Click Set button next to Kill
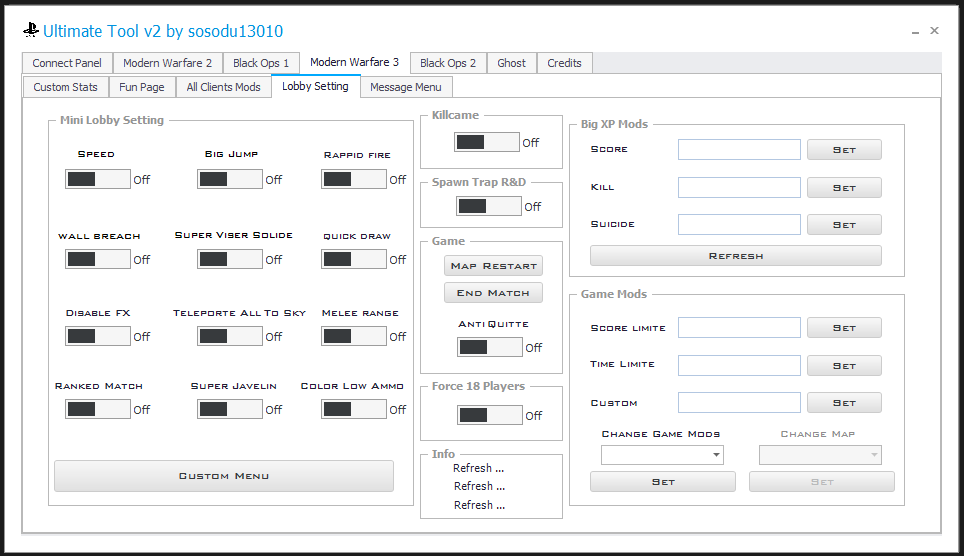 pyautogui.click(x=844, y=188)
